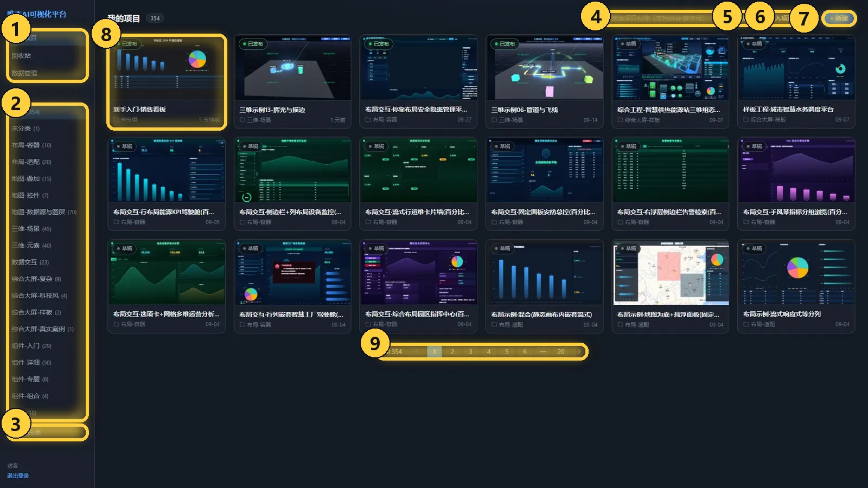Screen dimensions: 868x488
Task: Select the 组件-专题 category
Action: tap(47, 380)
